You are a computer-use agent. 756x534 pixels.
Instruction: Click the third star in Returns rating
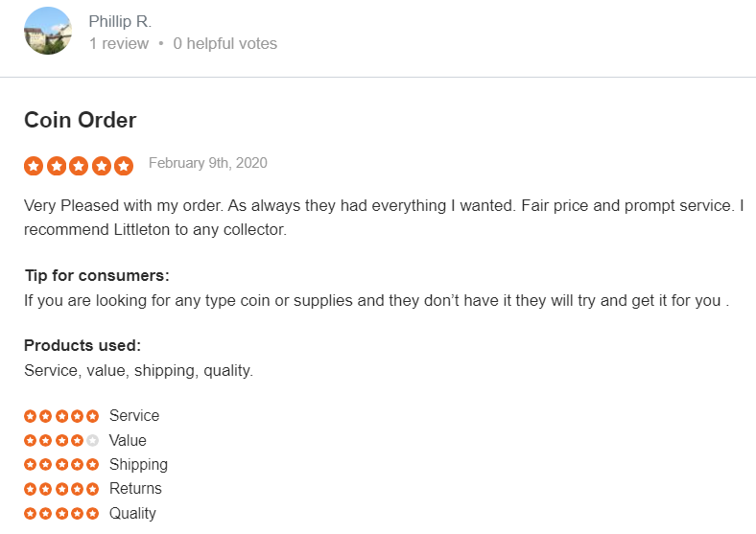point(61,489)
